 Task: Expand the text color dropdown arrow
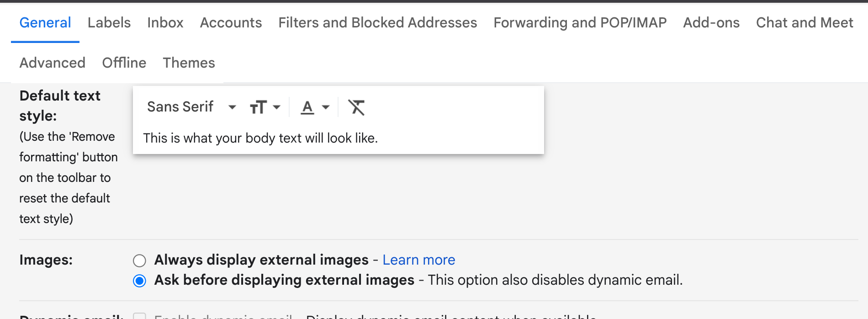[x=326, y=107]
